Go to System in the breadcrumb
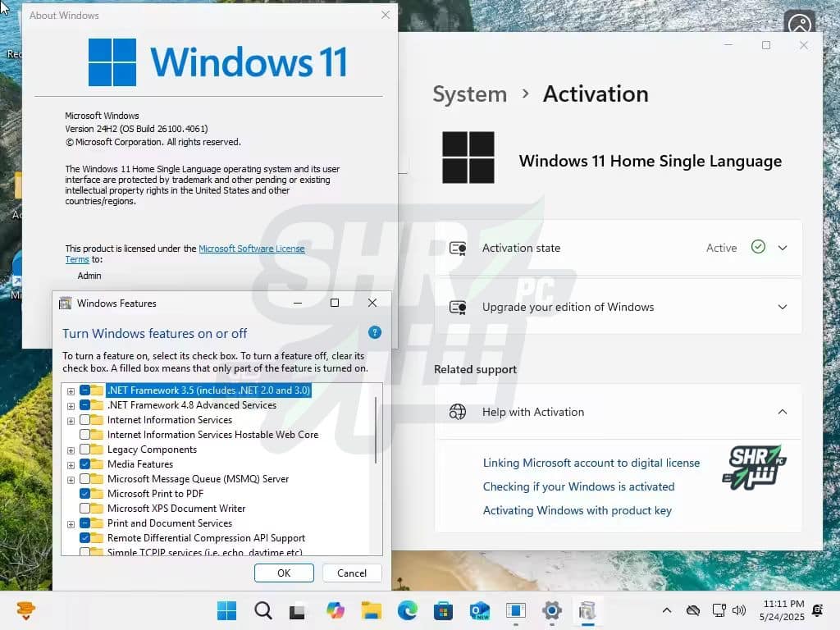This screenshot has height=630, width=840. 469,94
